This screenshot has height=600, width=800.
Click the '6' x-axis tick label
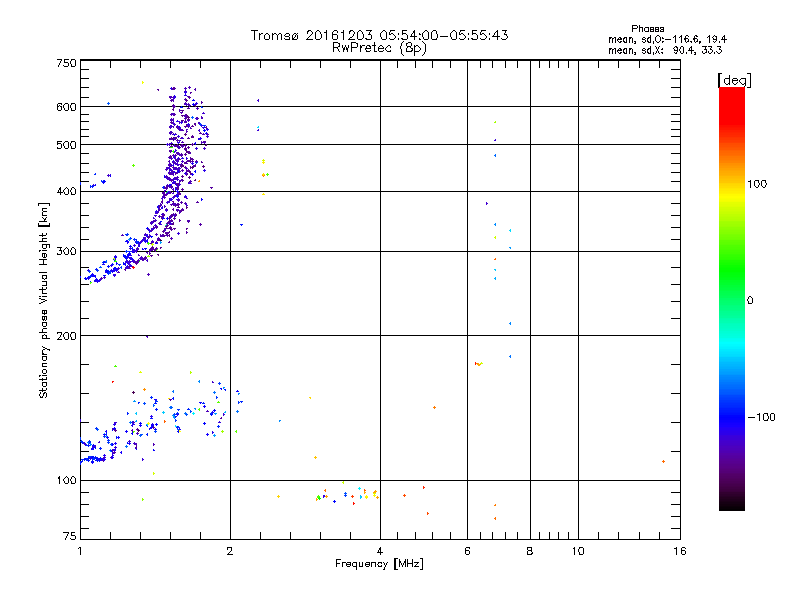(x=467, y=551)
